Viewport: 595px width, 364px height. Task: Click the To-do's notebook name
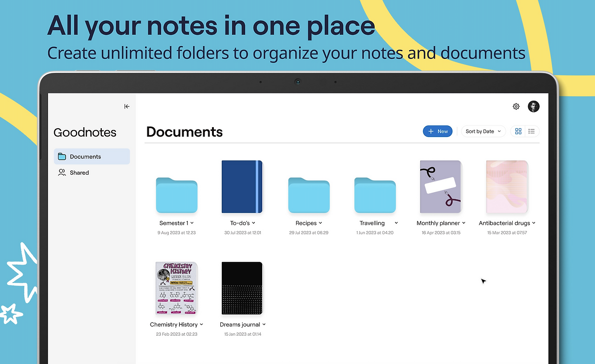(240, 223)
